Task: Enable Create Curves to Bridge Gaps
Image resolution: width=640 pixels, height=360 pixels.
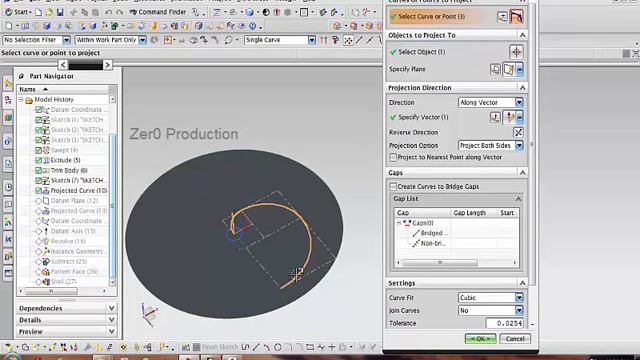Action: 393,187
